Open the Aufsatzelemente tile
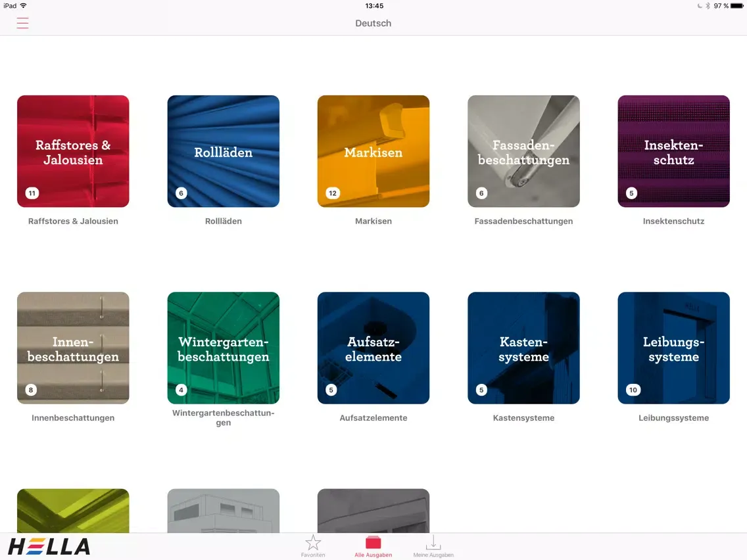This screenshot has height=560, width=747. pyautogui.click(x=373, y=348)
